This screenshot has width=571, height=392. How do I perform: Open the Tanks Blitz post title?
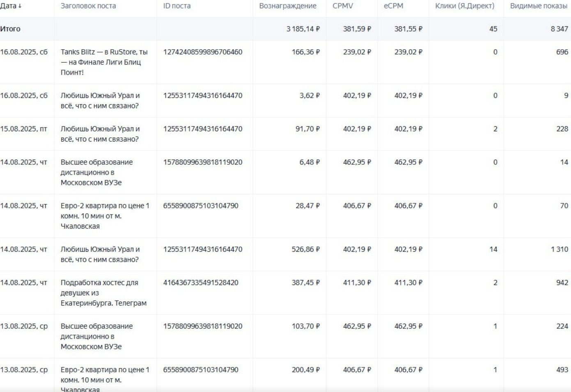point(104,62)
